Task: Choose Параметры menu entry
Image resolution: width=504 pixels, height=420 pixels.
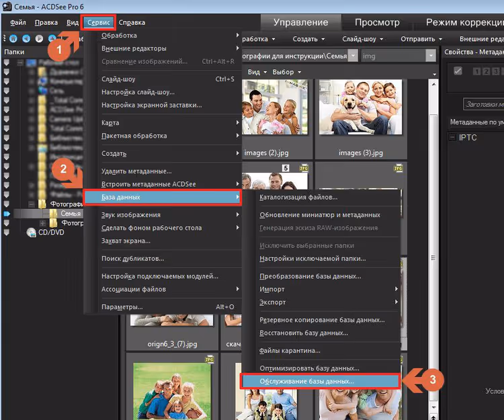Action: point(163,307)
